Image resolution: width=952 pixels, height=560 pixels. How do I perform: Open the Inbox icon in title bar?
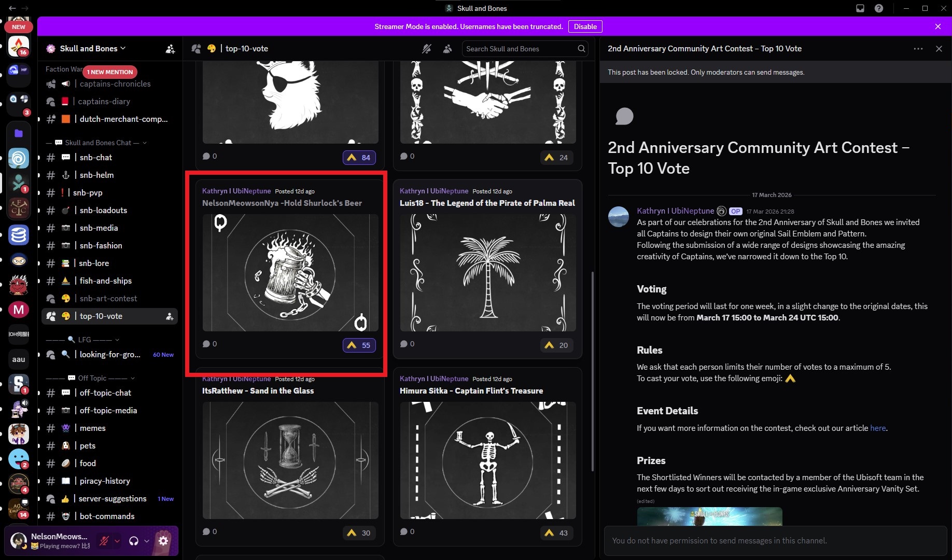coord(860,8)
